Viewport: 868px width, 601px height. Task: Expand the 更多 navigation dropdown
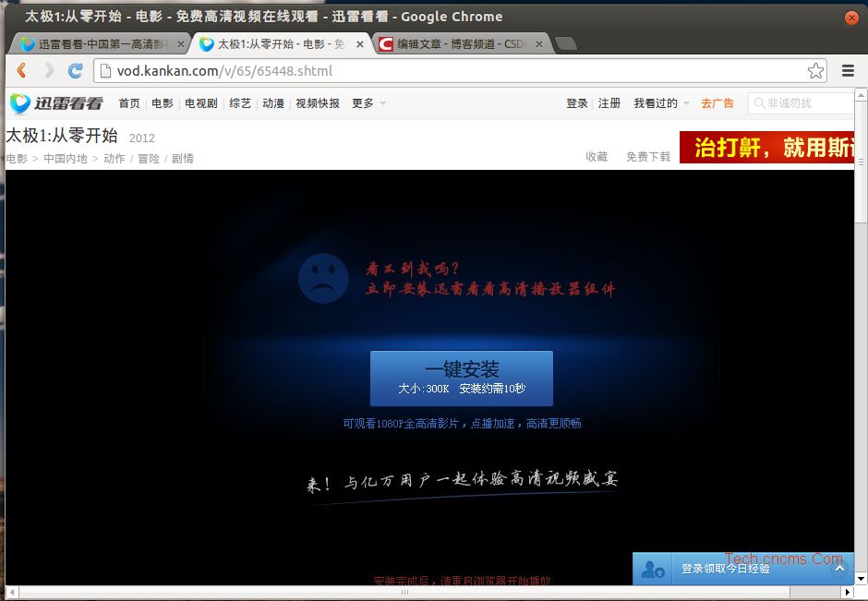(x=368, y=103)
